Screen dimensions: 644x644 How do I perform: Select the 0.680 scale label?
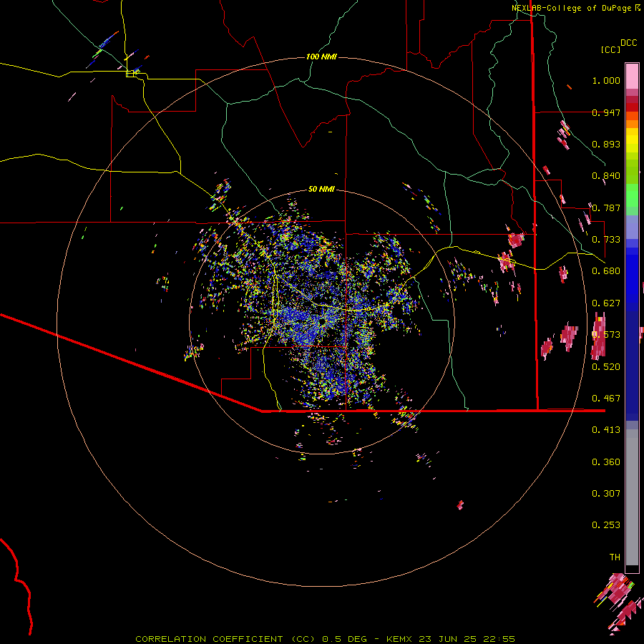[x=606, y=271]
